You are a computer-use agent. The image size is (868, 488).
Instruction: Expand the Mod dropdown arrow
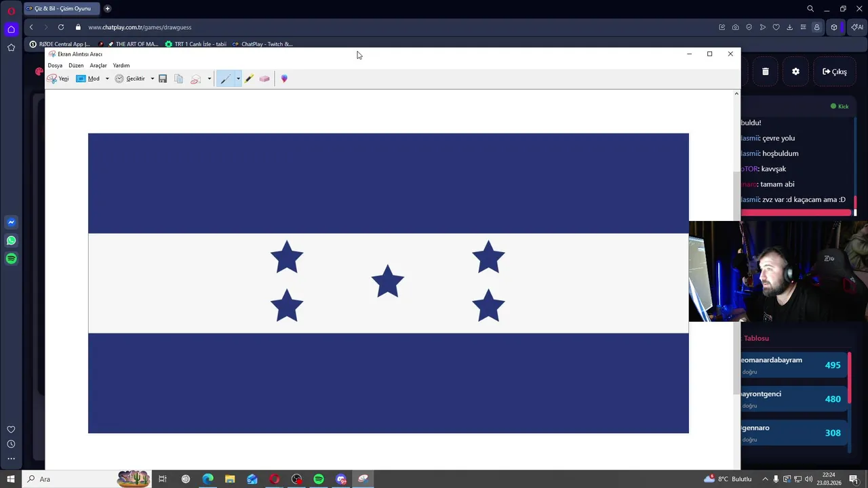(106, 79)
